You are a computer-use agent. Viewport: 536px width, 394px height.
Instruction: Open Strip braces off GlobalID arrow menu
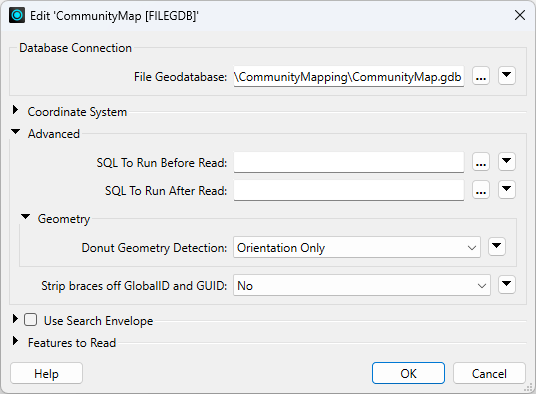507,285
